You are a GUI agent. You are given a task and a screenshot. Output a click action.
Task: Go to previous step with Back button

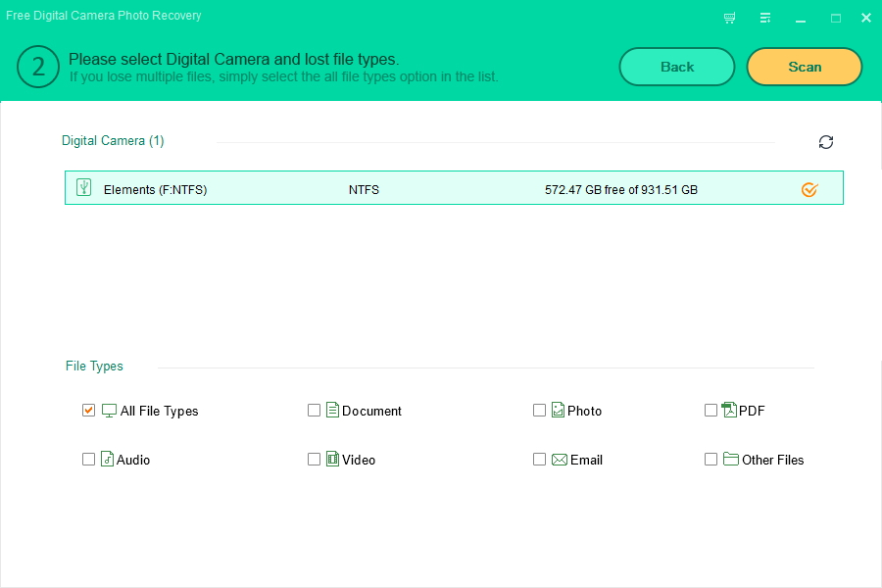coord(676,67)
